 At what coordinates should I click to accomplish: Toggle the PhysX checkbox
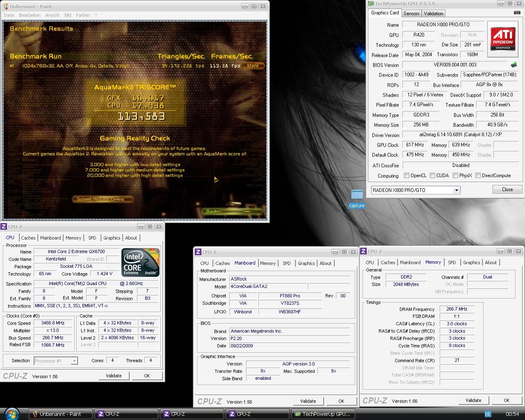click(x=455, y=176)
